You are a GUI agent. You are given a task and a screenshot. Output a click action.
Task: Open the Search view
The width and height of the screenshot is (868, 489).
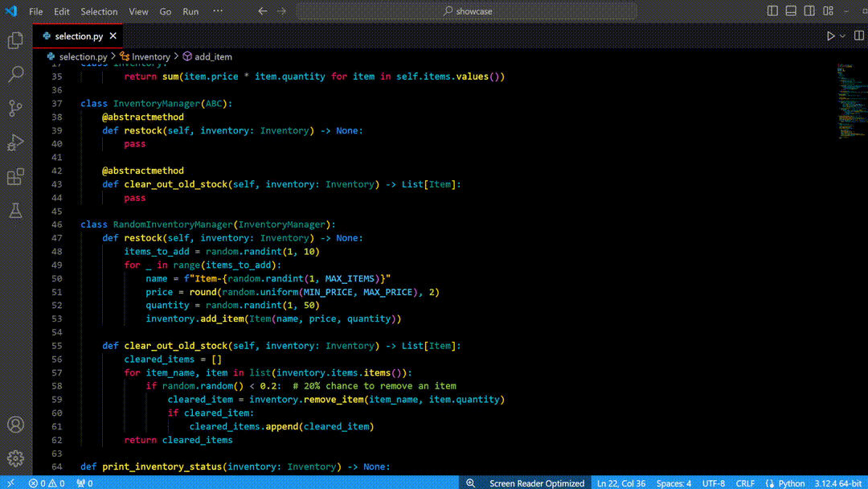click(x=15, y=74)
